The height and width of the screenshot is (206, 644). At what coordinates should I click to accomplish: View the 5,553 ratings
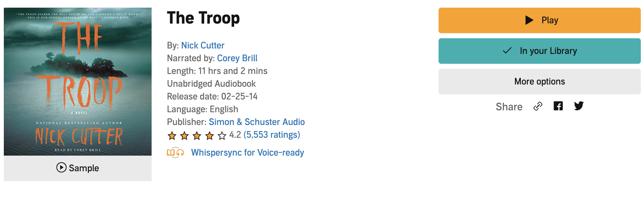tap(271, 135)
